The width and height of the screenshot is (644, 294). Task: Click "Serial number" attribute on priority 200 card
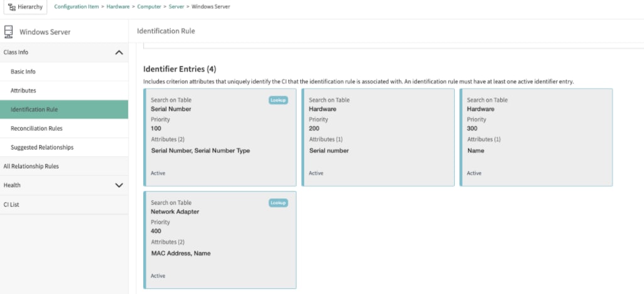(329, 151)
